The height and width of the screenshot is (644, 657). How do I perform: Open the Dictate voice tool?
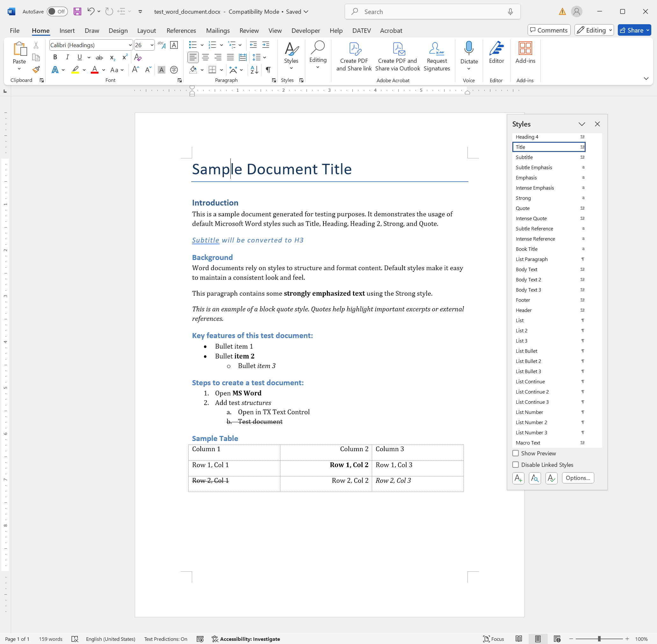pyautogui.click(x=469, y=54)
